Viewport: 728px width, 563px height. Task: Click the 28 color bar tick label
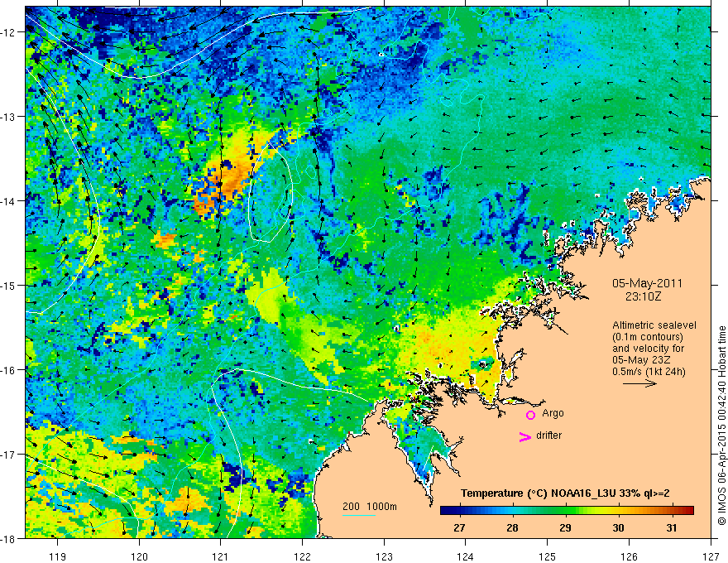(512, 527)
